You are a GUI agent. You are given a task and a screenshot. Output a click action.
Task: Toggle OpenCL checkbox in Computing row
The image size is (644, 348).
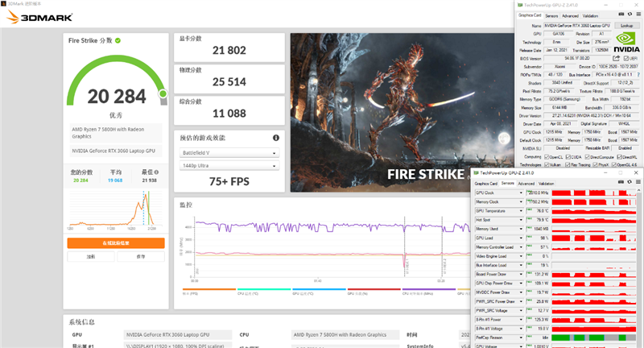[x=547, y=157]
